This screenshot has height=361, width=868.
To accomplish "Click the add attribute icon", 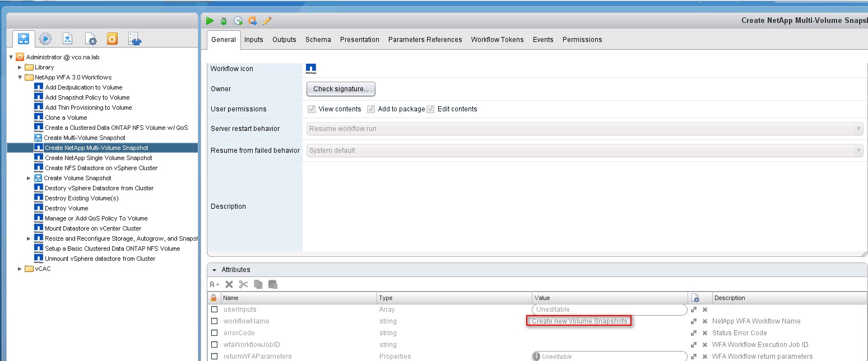I will (215, 284).
